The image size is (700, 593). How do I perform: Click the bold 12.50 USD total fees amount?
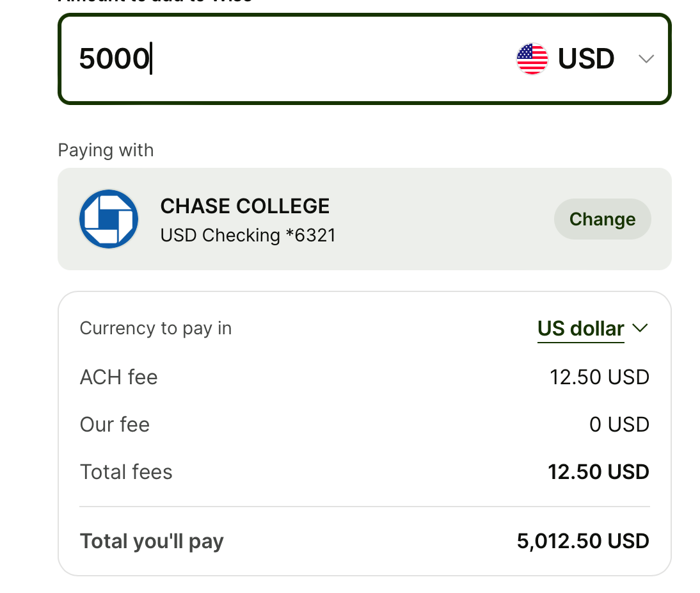pos(598,472)
